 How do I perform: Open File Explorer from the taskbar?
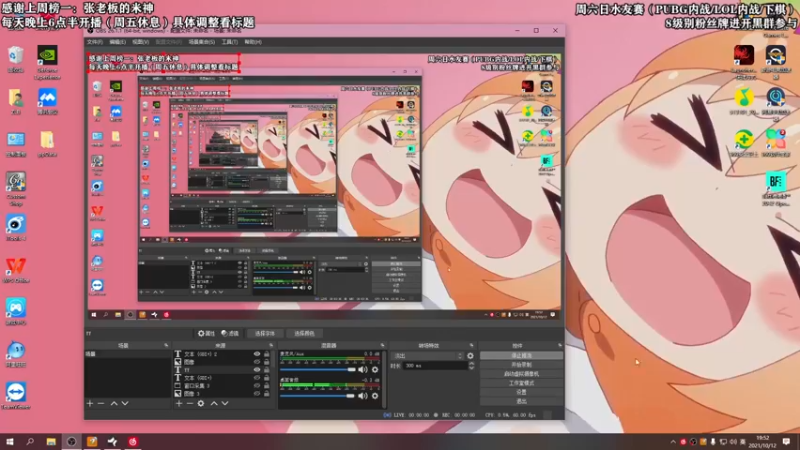click(51, 442)
